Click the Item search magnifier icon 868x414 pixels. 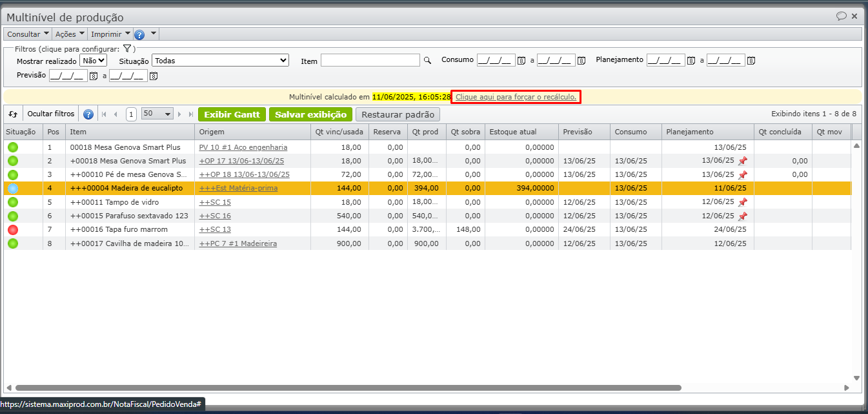pos(427,61)
